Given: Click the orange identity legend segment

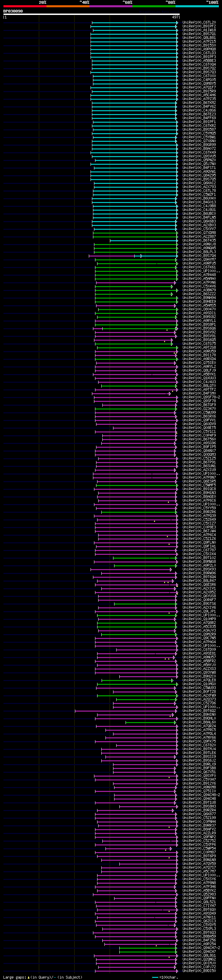Looking at the screenshot, I should coord(68,6).
